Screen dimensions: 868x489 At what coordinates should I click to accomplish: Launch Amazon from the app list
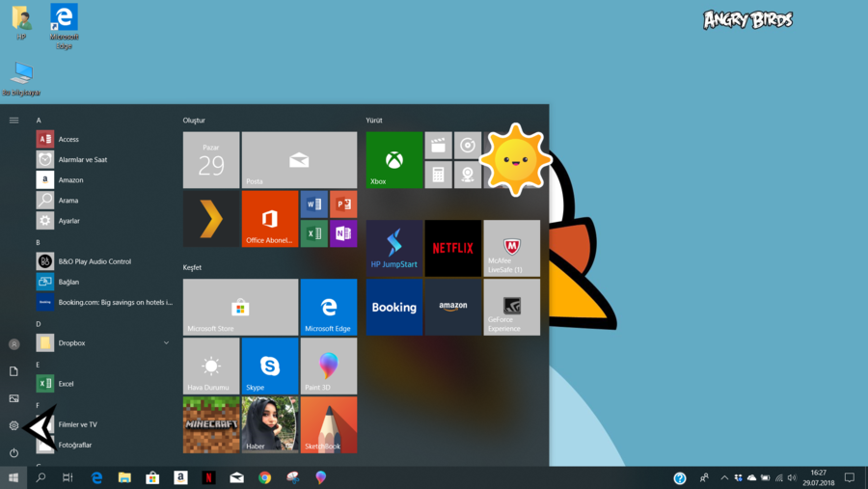[x=104, y=180]
